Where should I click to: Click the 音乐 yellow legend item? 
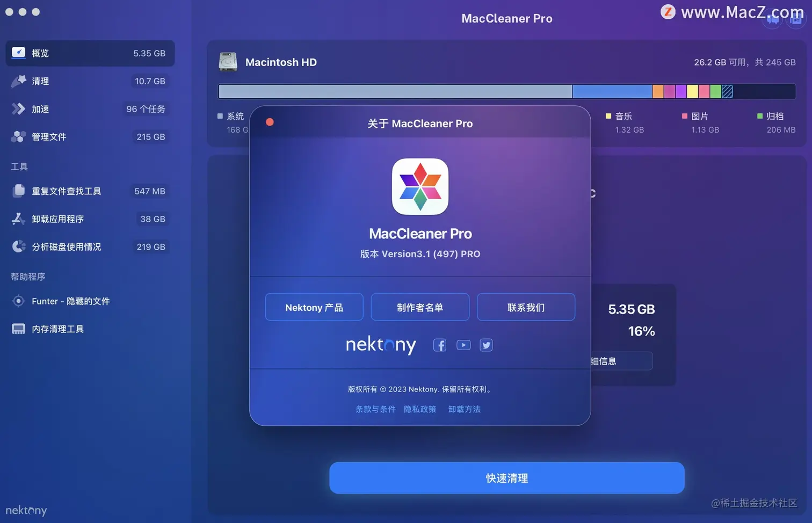(624, 122)
